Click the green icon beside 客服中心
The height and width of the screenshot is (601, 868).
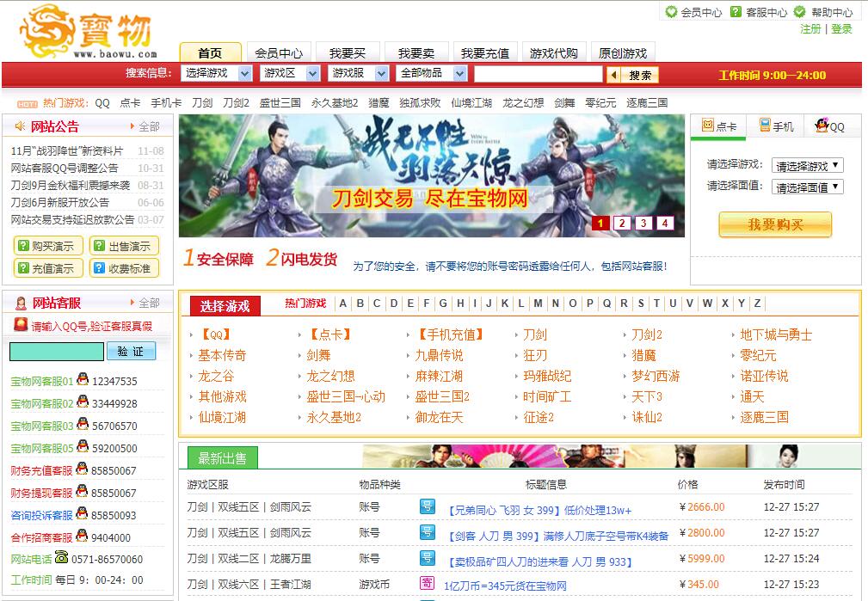pyautogui.click(x=736, y=12)
